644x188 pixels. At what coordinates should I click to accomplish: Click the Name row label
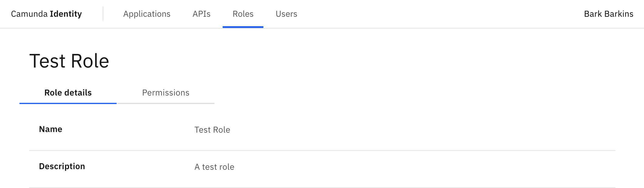[50, 129]
